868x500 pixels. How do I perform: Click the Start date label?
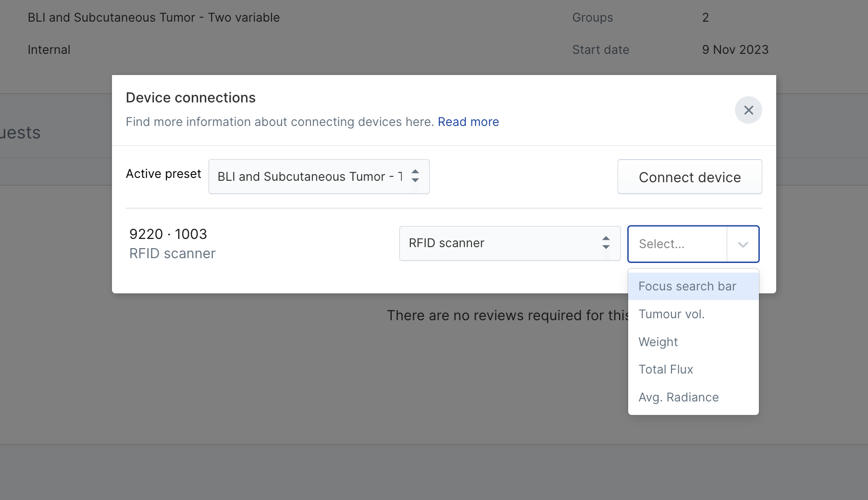(601, 50)
